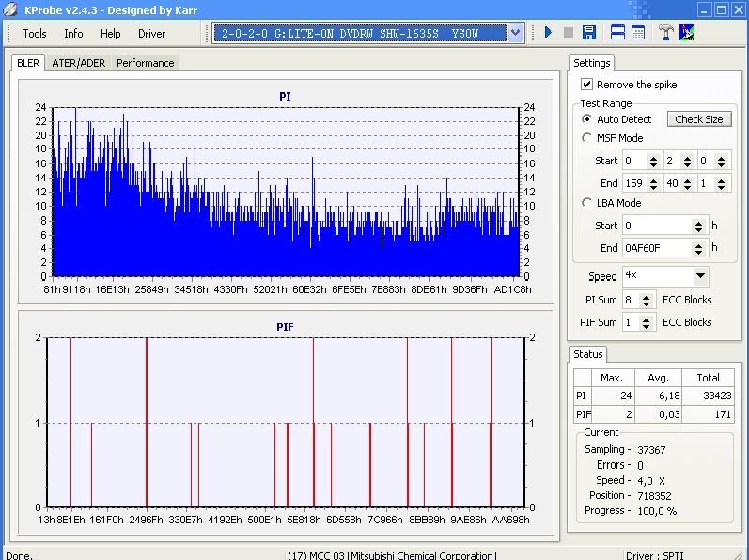
Task: Click the MSF Start minutes stepper arrows
Action: [x=653, y=161]
